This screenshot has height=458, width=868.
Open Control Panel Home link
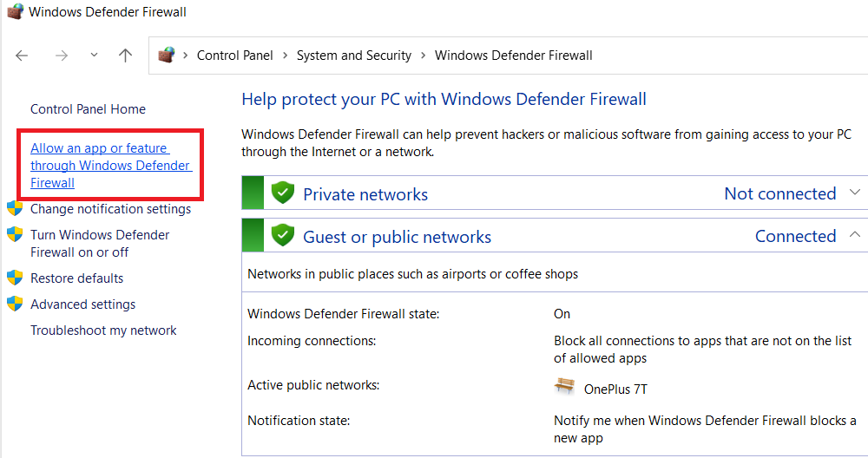(x=88, y=109)
